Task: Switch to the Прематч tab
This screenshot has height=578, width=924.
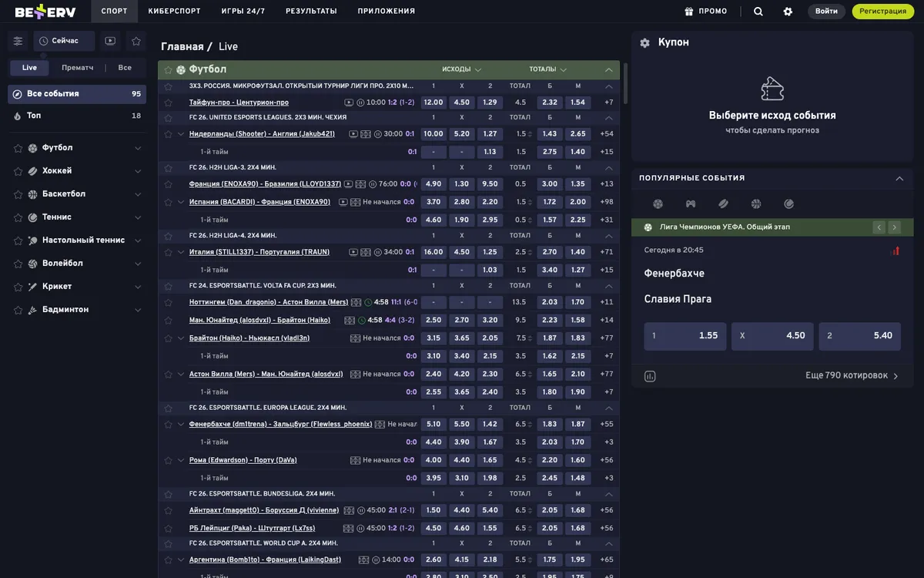Action: [x=78, y=68]
